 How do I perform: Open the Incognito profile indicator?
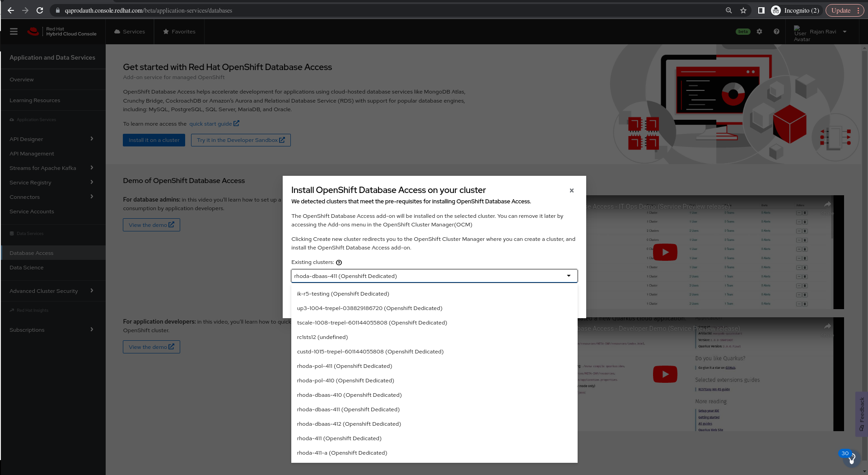coord(795,10)
